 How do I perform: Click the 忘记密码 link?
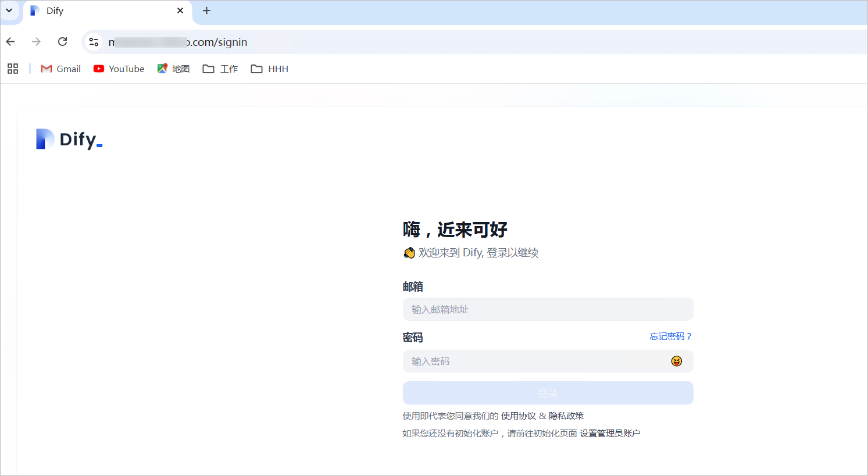tap(670, 337)
